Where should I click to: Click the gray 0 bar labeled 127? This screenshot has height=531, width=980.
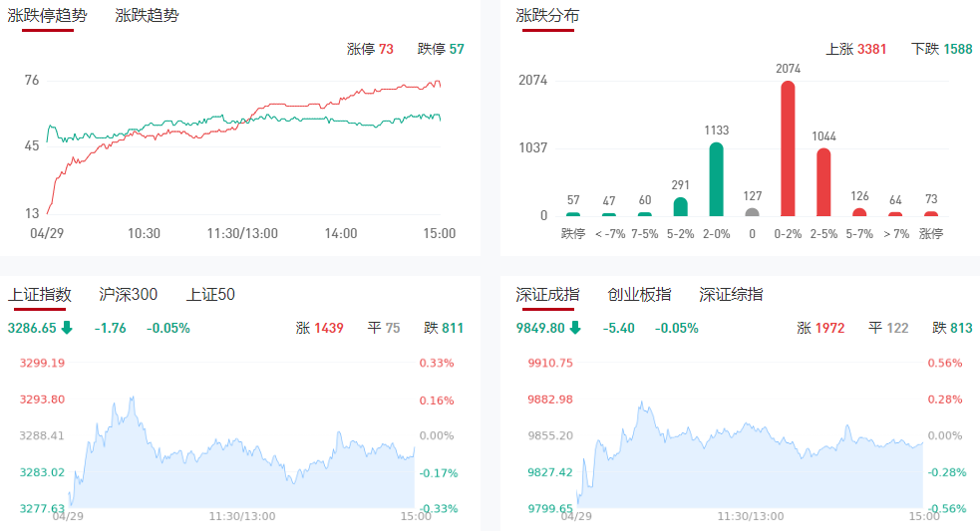(x=752, y=212)
